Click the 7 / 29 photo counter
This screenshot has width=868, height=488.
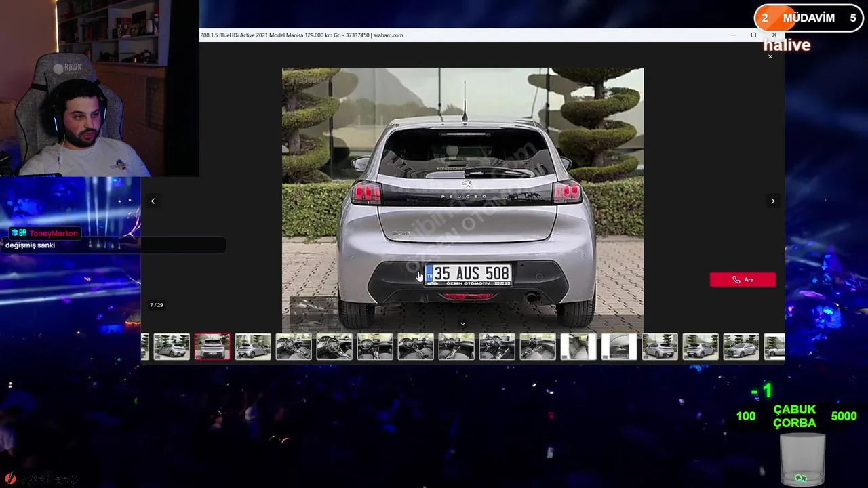click(x=156, y=305)
